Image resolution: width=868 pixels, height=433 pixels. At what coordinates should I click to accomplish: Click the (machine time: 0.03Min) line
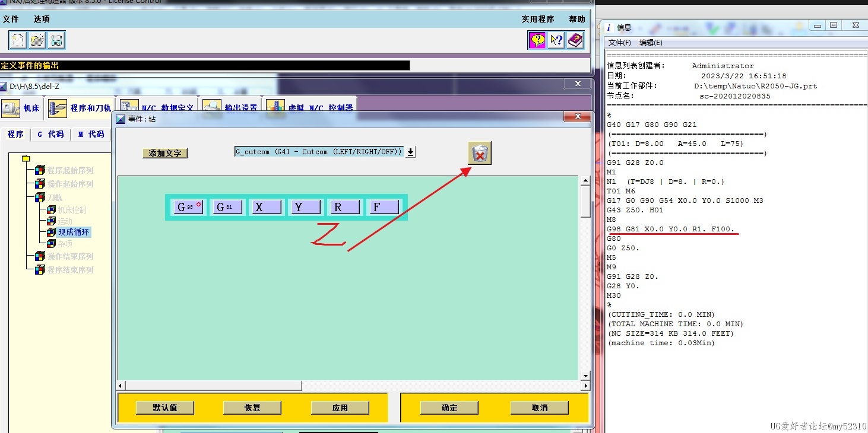click(661, 343)
